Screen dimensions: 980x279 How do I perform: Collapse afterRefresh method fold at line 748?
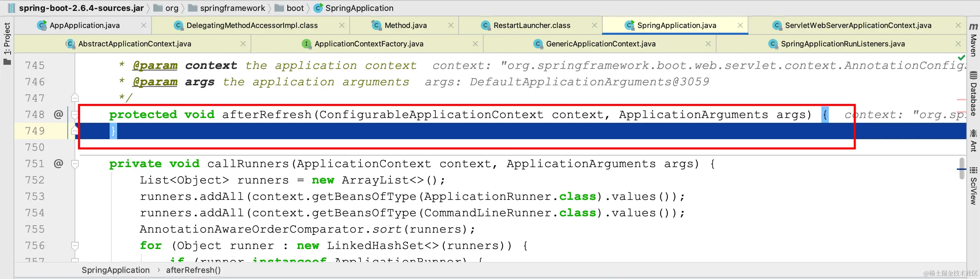pyautogui.click(x=75, y=114)
